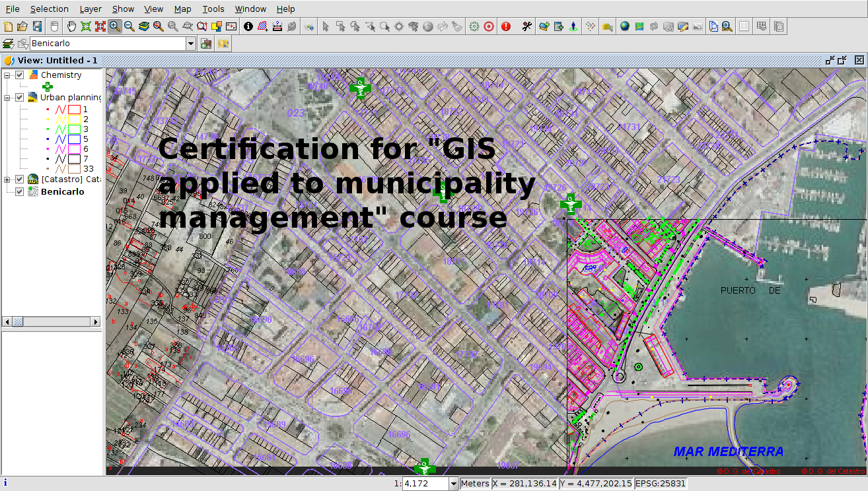The width and height of the screenshot is (868, 491).
Task: Toggle Urban planning layer visibility checkbox
Action: [20, 97]
